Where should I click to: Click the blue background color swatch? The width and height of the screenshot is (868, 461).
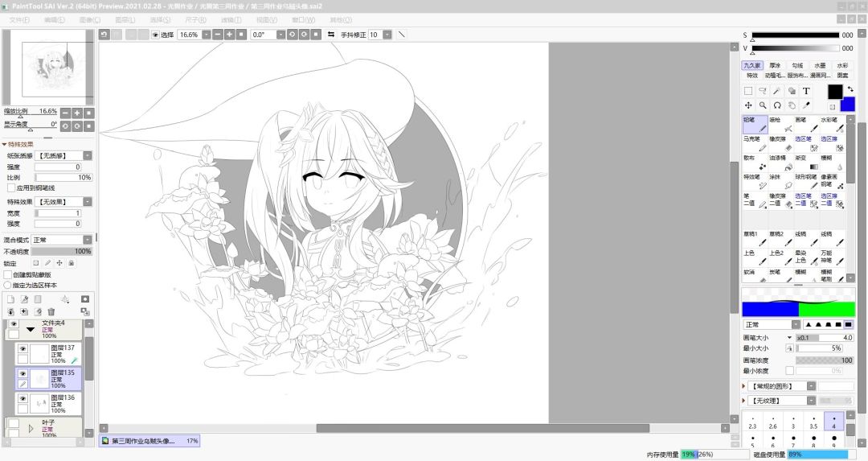click(x=848, y=104)
